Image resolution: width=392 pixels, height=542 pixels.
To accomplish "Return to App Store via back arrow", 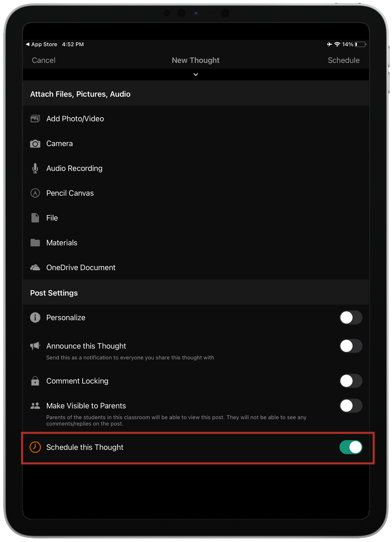I will (x=41, y=44).
